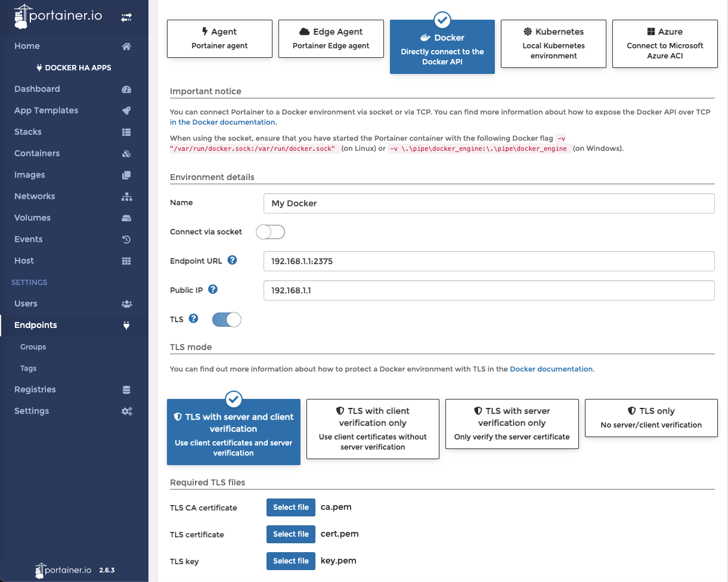Select the Agent environment type
Screen dimensions: 728x582
(219, 39)
